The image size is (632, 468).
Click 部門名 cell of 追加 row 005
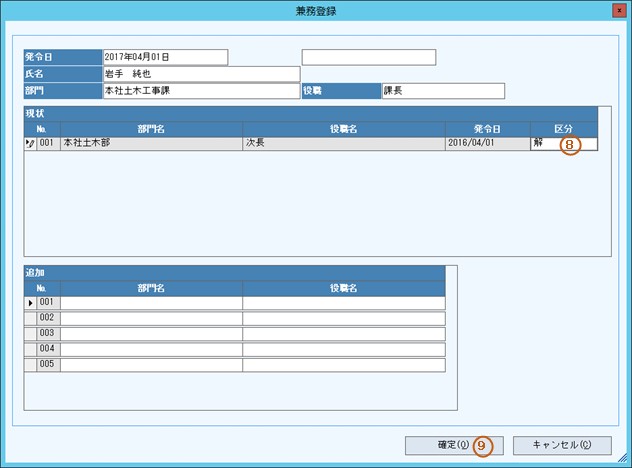pos(150,365)
